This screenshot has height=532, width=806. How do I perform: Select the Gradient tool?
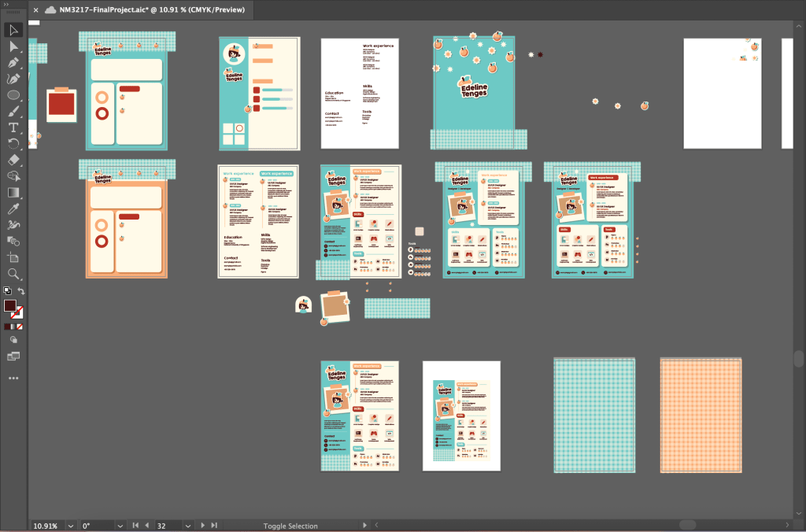click(x=13, y=192)
